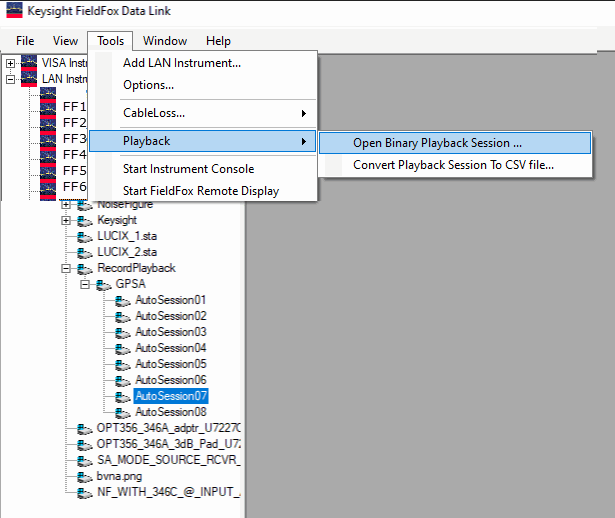Image resolution: width=615 pixels, height=518 pixels.
Task: Open the Window menu
Action: 165,41
